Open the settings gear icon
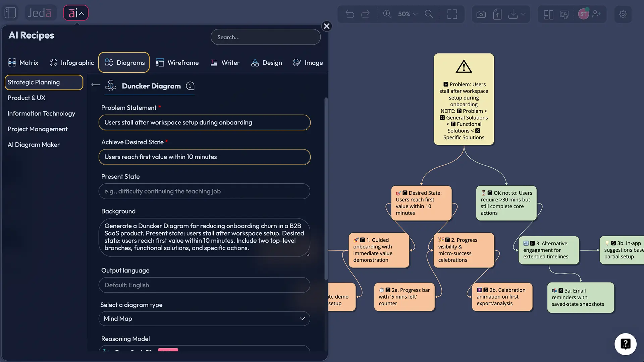644x362 pixels. (623, 14)
